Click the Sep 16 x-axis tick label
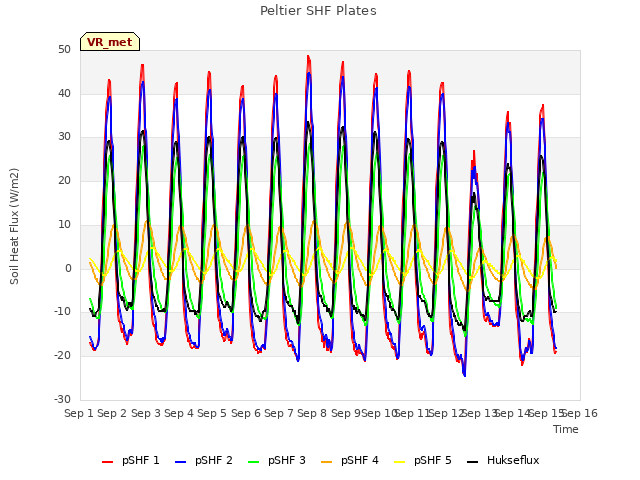The image size is (640, 480). (x=580, y=413)
